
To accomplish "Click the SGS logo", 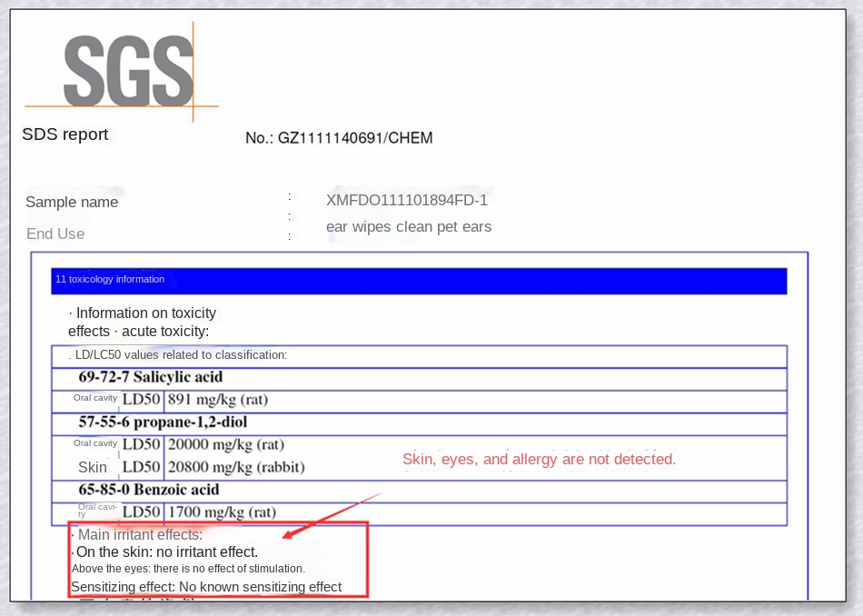I will pos(127,71).
